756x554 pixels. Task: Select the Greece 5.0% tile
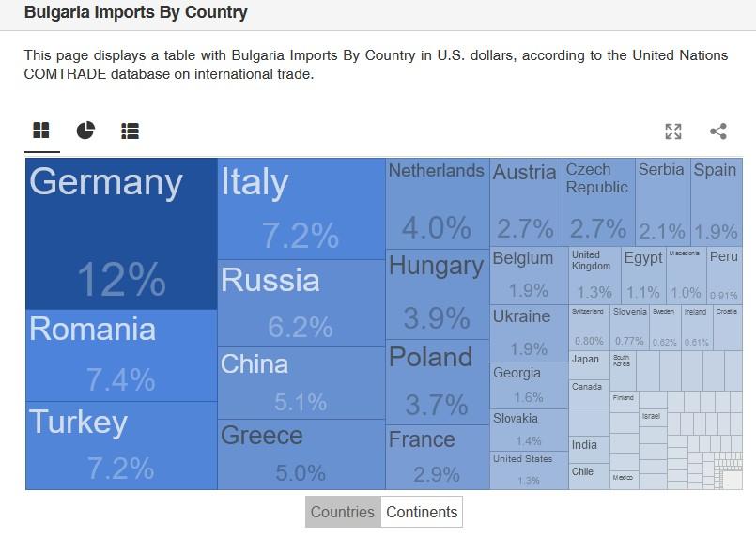tap(301, 454)
